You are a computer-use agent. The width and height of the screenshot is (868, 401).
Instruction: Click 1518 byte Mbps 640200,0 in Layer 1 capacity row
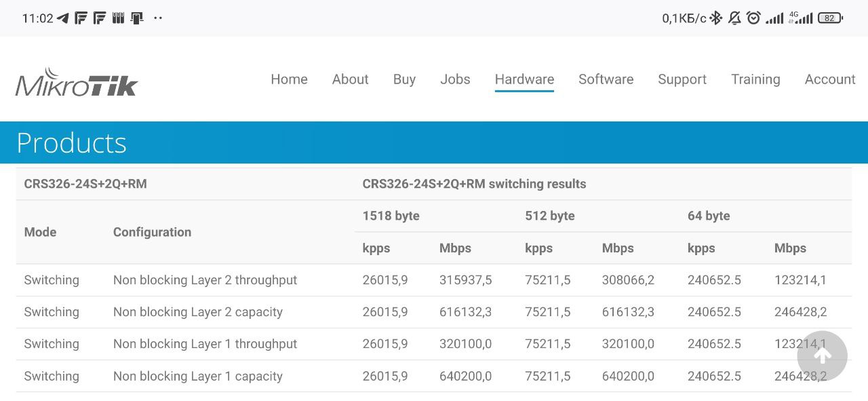465,377
